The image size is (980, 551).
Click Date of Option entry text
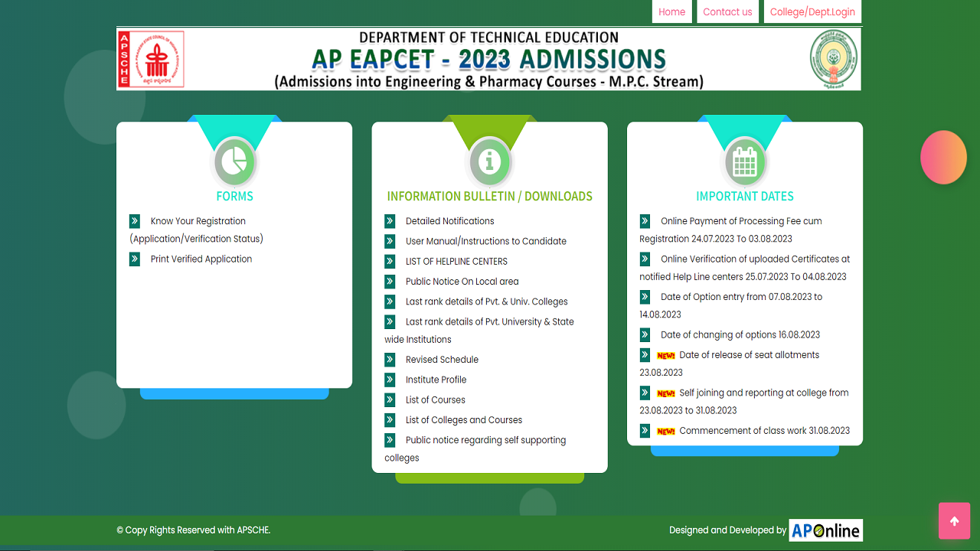point(731,305)
